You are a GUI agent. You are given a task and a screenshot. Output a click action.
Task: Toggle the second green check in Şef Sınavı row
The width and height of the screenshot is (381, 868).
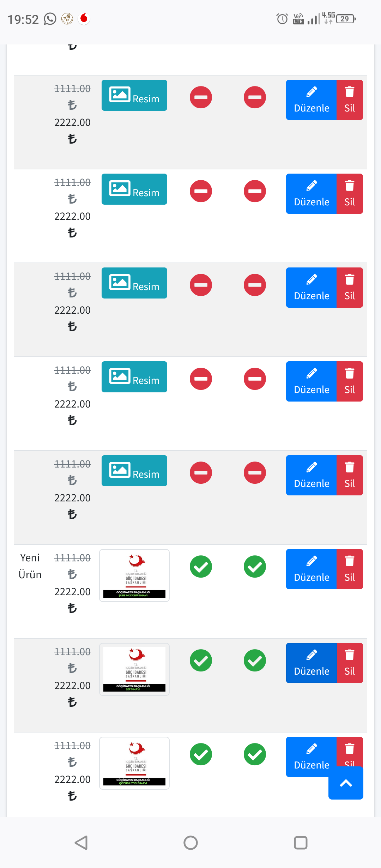point(255,661)
